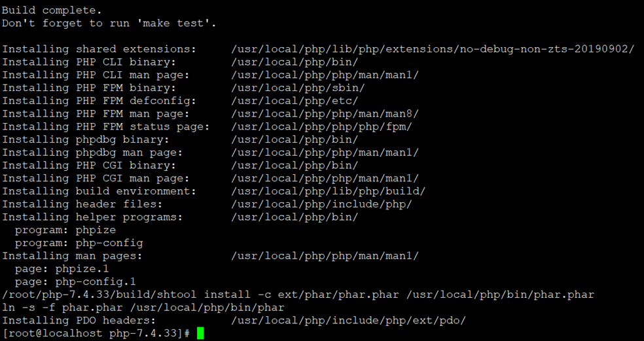Click 'program: php-config' line

click(x=79, y=243)
